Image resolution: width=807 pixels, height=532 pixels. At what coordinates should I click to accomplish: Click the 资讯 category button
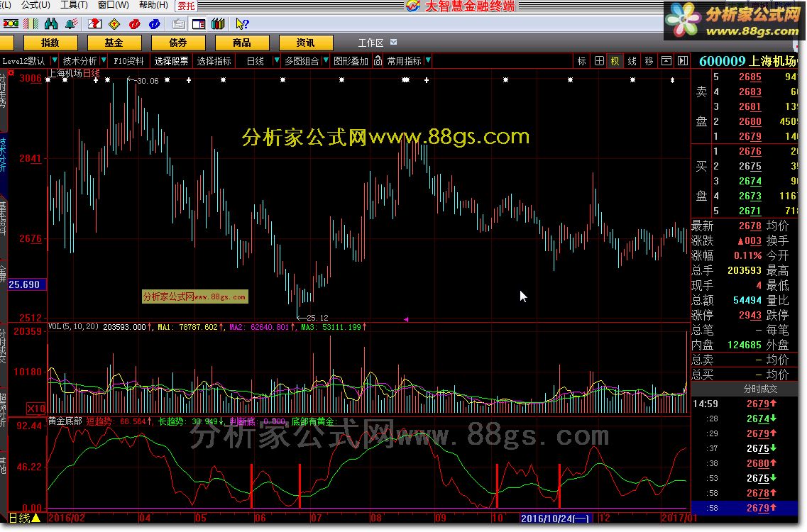[306, 43]
